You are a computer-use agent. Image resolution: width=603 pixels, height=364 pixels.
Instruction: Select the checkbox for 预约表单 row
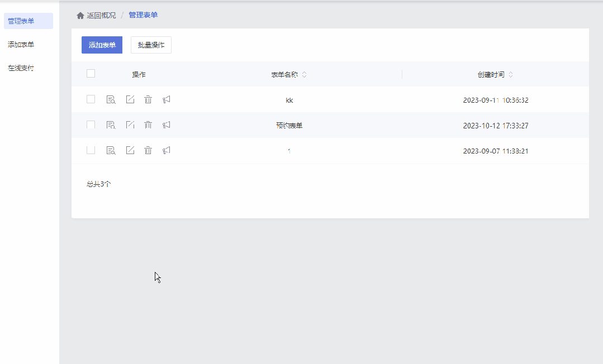[91, 125]
